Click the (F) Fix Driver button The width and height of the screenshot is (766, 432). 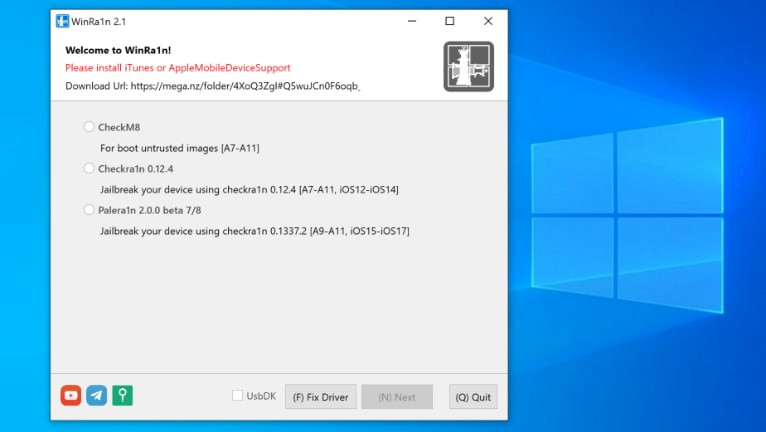click(x=320, y=397)
